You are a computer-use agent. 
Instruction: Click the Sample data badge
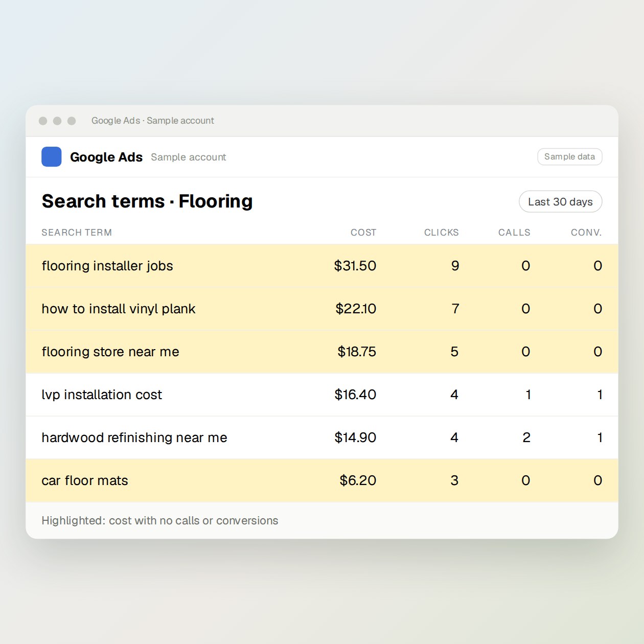coord(569,157)
